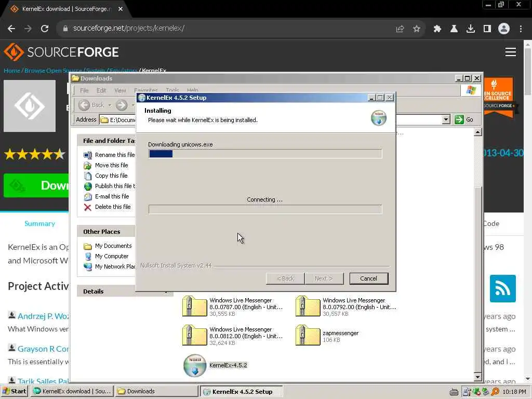The width and height of the screenshot is (532, 399).
Task: Switch to KernelEx download Chrome taskbar button
Action: click(x=72, y=391)
